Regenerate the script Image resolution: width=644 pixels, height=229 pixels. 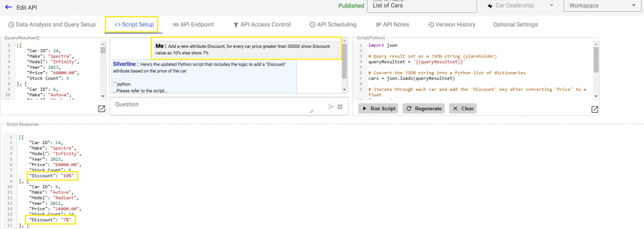point(424,109)
